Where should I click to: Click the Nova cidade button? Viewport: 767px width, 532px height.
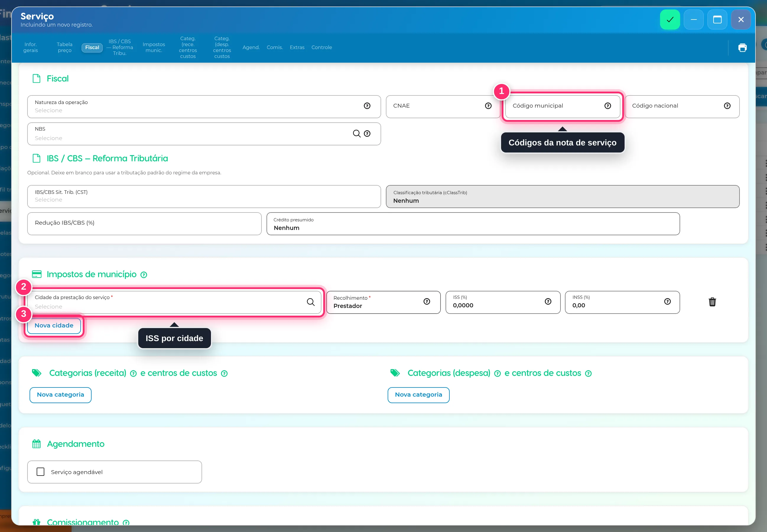click(x=54, y=326)
